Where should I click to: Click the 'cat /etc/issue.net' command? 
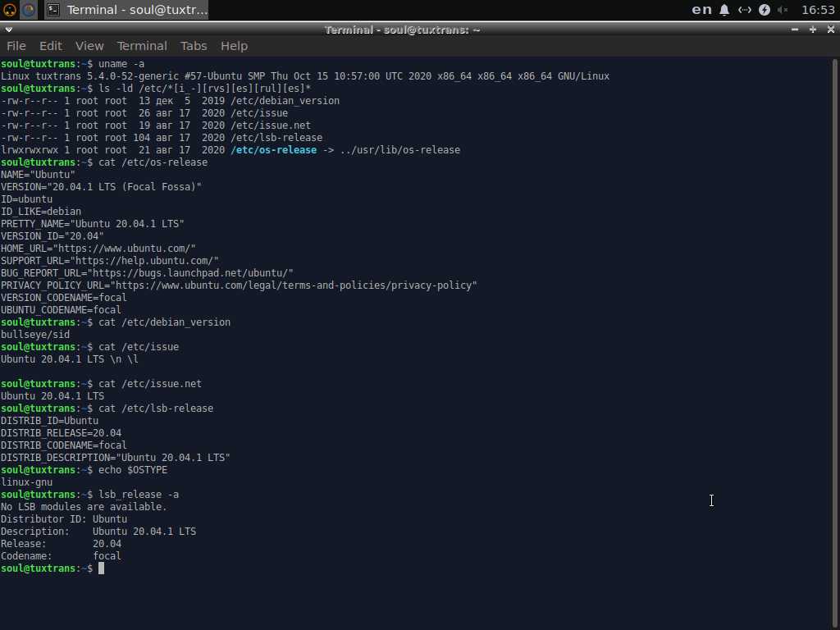click(150, 384)
